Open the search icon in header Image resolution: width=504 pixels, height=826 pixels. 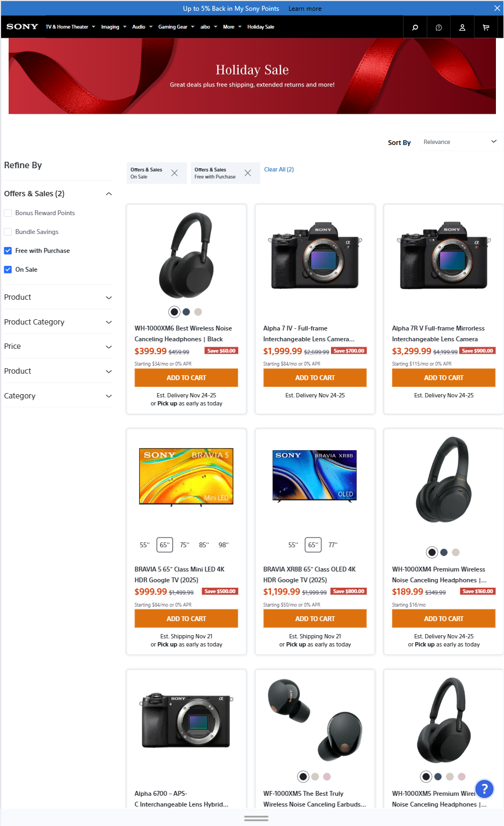point(415,27)
